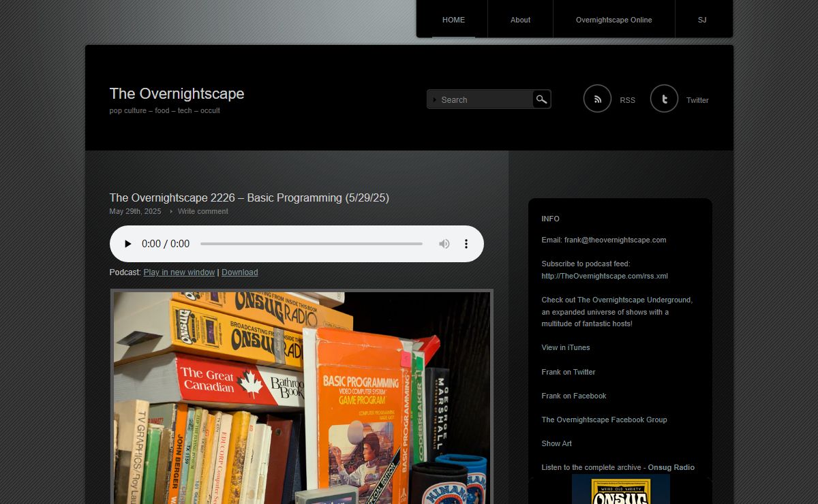818x504 pixels.
Task: Click Play in new window link
Action: [x=179, y=272]
